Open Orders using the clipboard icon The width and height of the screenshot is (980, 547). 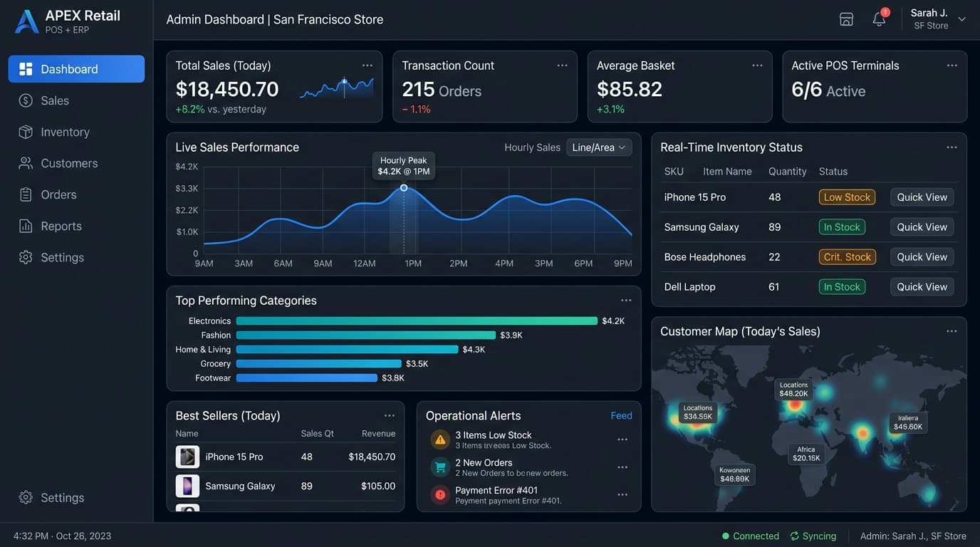[26, 194]
